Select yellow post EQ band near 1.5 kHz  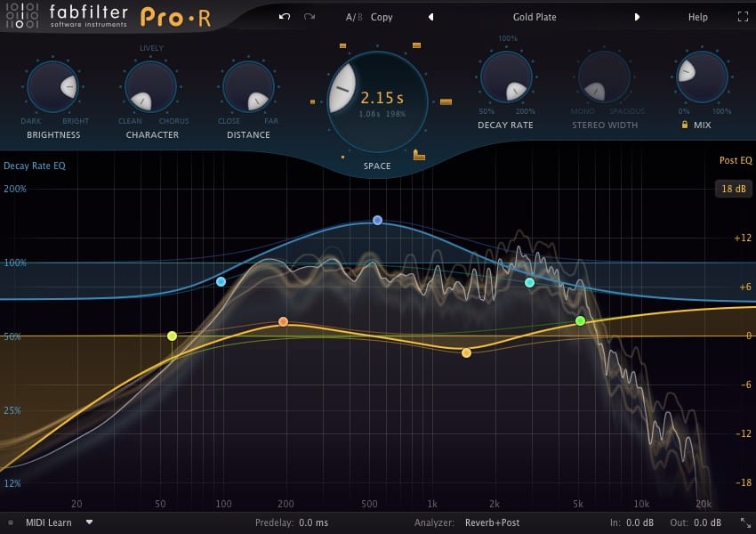(466, 353)
